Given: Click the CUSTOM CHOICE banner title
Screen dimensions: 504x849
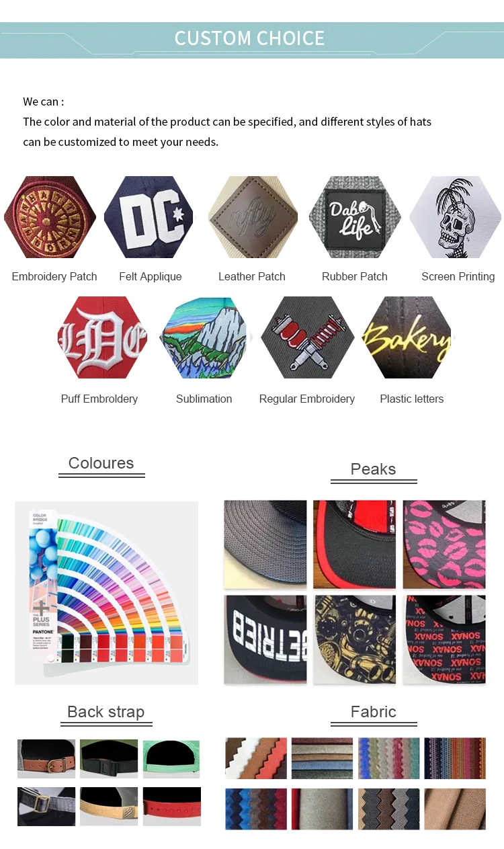Looking at the screenshot, I should click(x=249, y=38).
